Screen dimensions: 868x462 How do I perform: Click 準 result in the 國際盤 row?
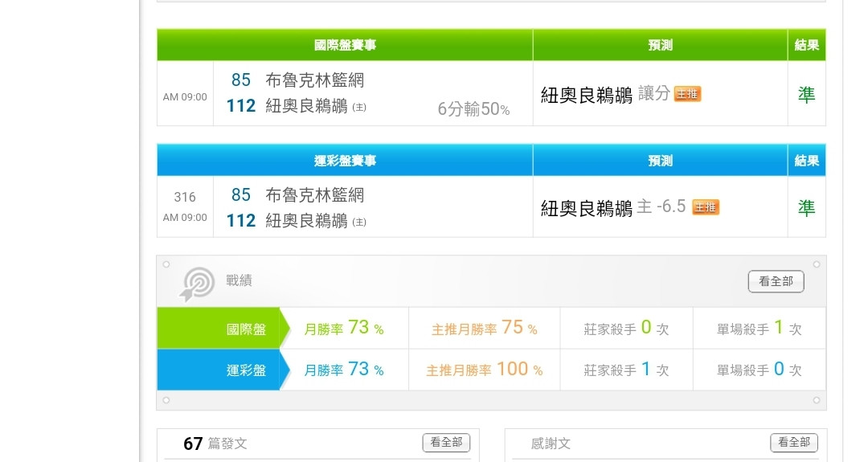tap(806, 95)
